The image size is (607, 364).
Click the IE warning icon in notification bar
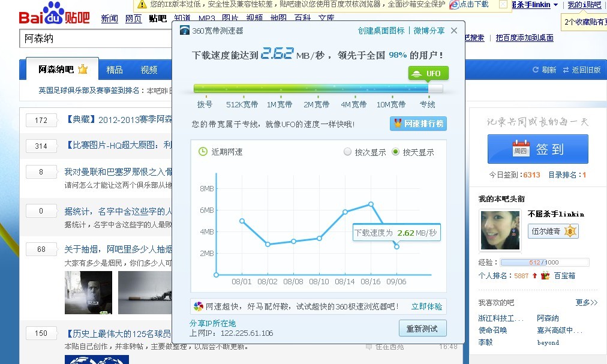[x=142, y=4]
